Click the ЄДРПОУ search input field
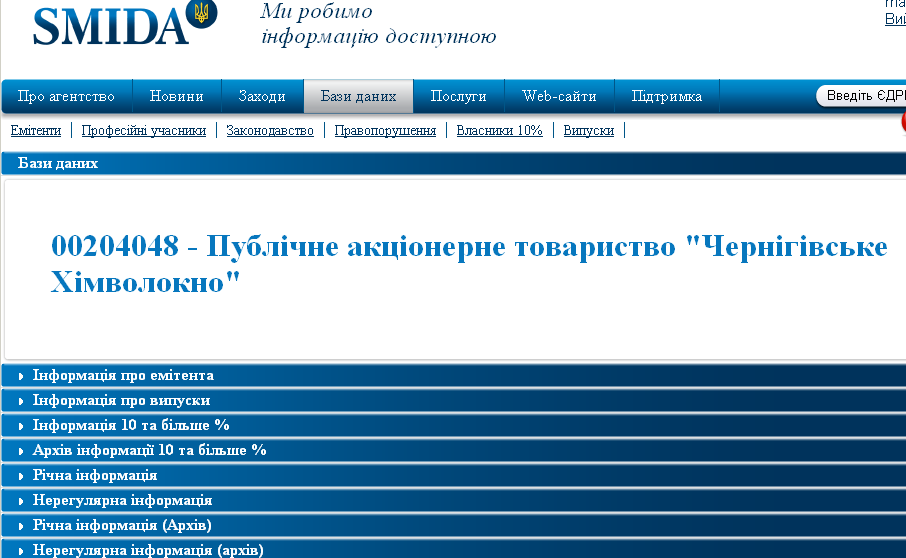This screenshot has width=906, height=558. coord(862,96)
